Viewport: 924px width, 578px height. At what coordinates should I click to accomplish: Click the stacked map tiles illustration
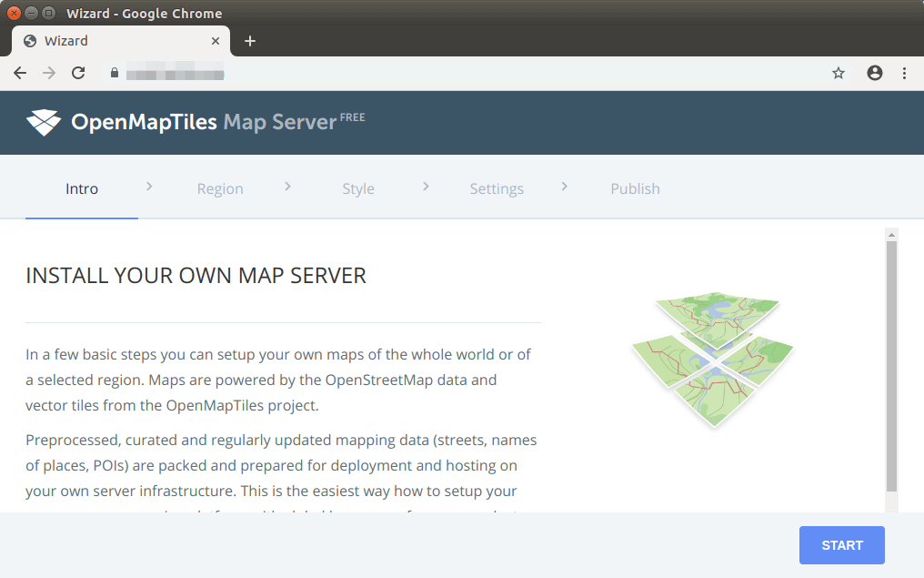(712, 360)
